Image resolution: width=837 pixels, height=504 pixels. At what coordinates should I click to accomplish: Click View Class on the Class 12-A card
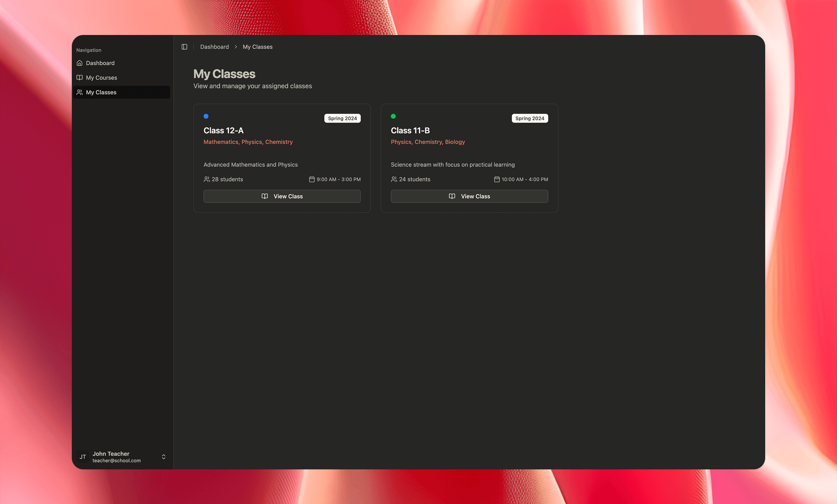pos(282,196)
